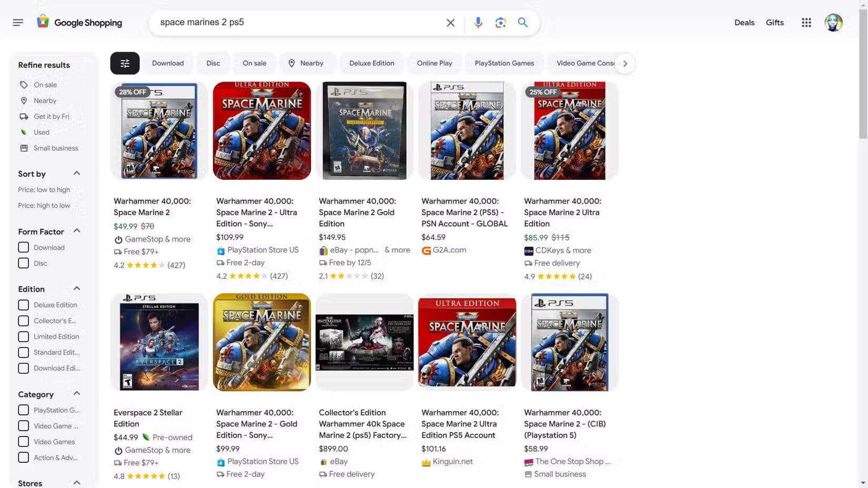868x488 pixels.
Task: Sort by Price: high to low
Action: [x=44, y=206]
